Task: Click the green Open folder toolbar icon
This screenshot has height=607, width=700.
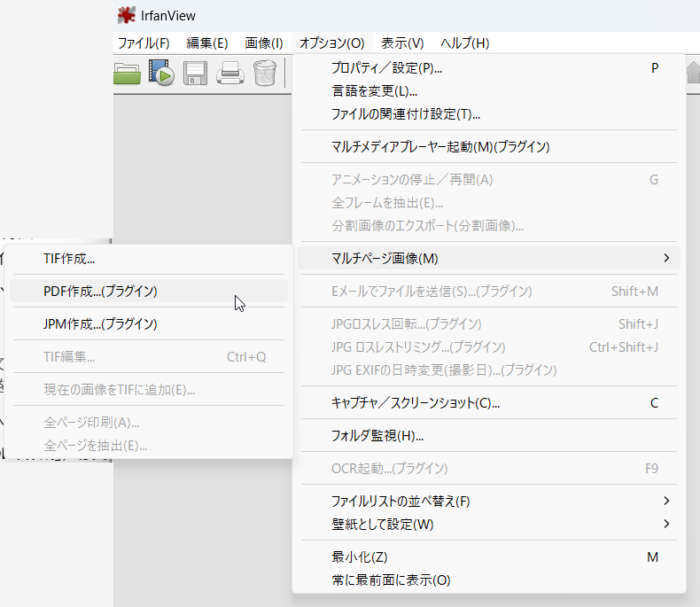Action: click(x=128, y=74)
